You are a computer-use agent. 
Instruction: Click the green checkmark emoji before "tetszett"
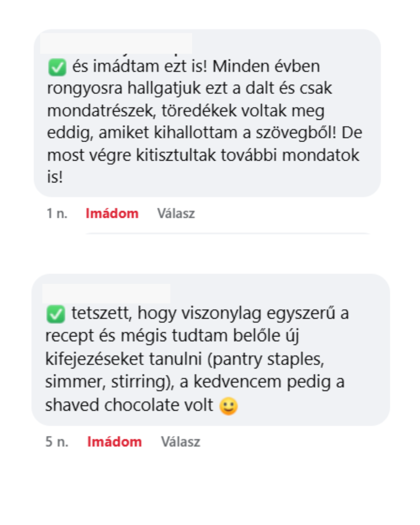click(56, 314)
